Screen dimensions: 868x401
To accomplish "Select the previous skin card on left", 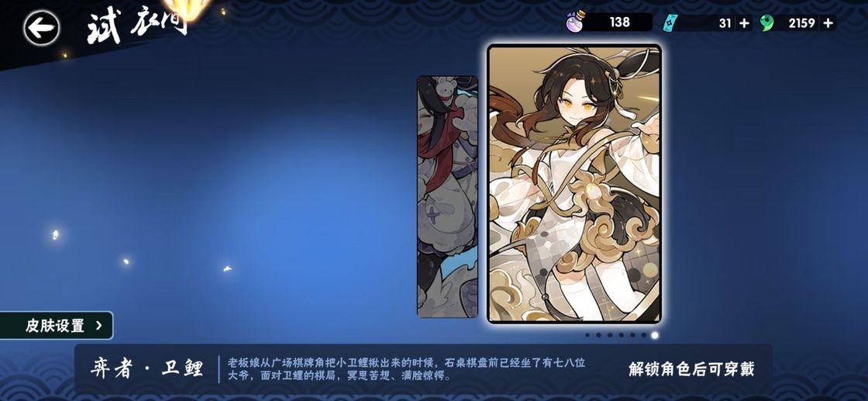I will coord(447,197).
